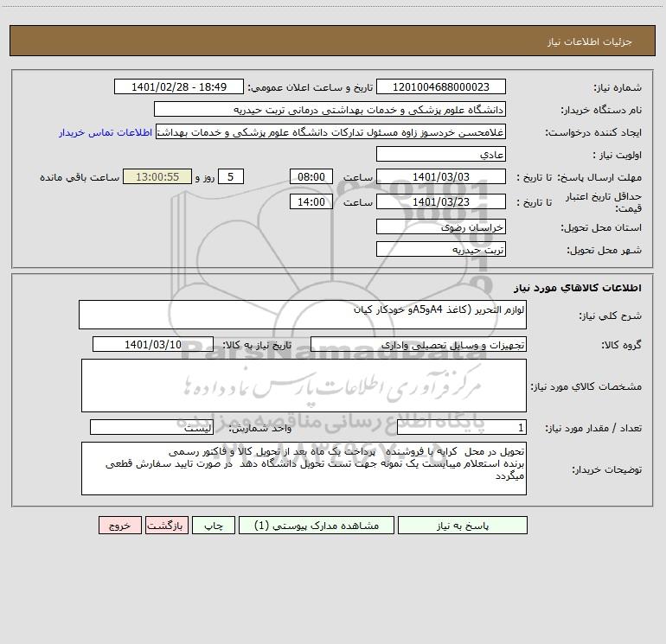
Task: Click request creator field غلامحسن خردسوز
Action: tap(331, 131)
